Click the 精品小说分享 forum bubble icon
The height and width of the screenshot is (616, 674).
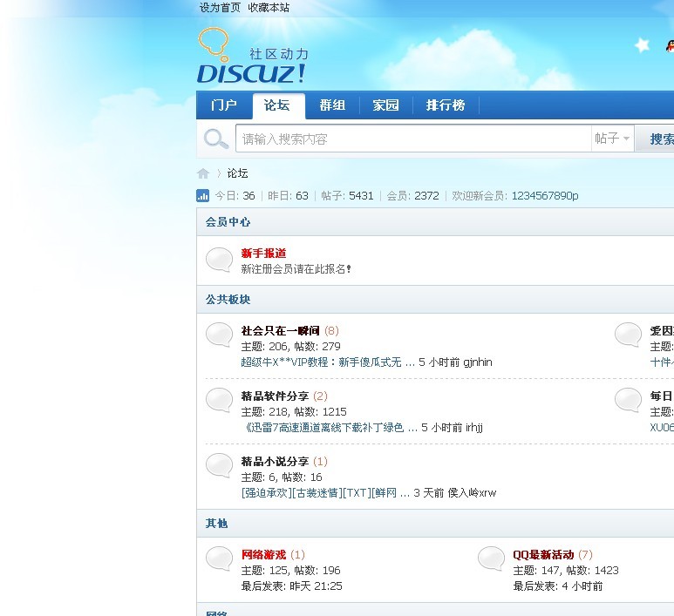tap(219, 465)
